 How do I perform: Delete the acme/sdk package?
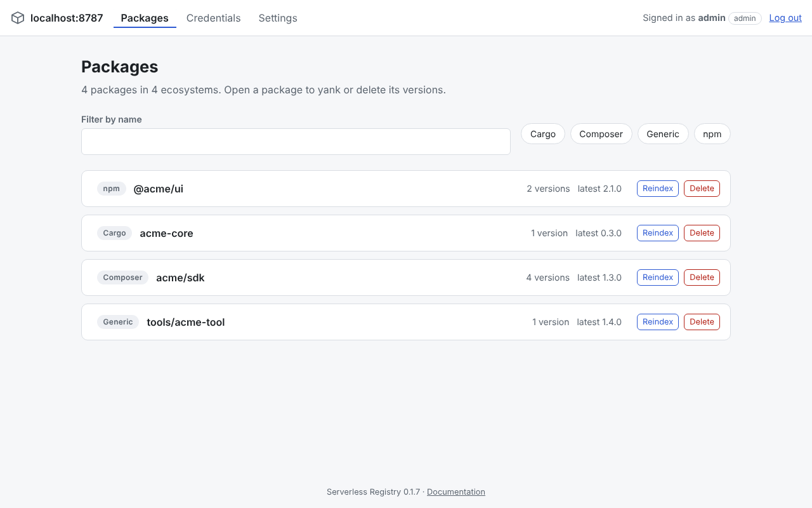pos(702,277)
